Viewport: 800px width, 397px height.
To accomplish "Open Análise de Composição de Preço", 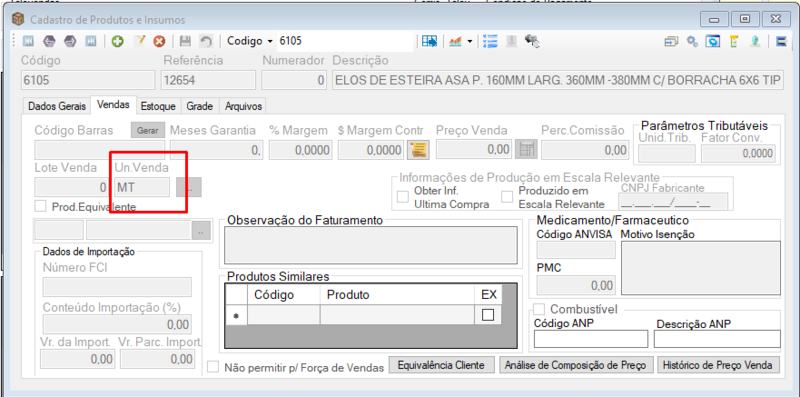I will (576, 365).
